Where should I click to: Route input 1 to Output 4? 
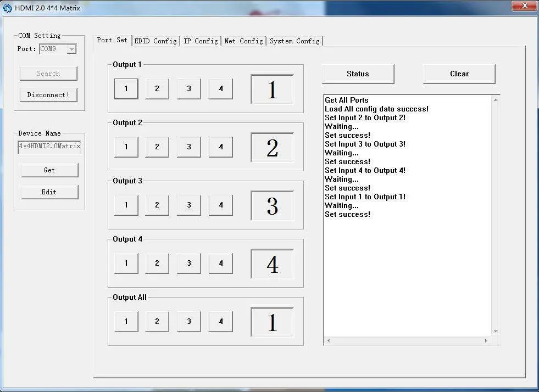126,264
